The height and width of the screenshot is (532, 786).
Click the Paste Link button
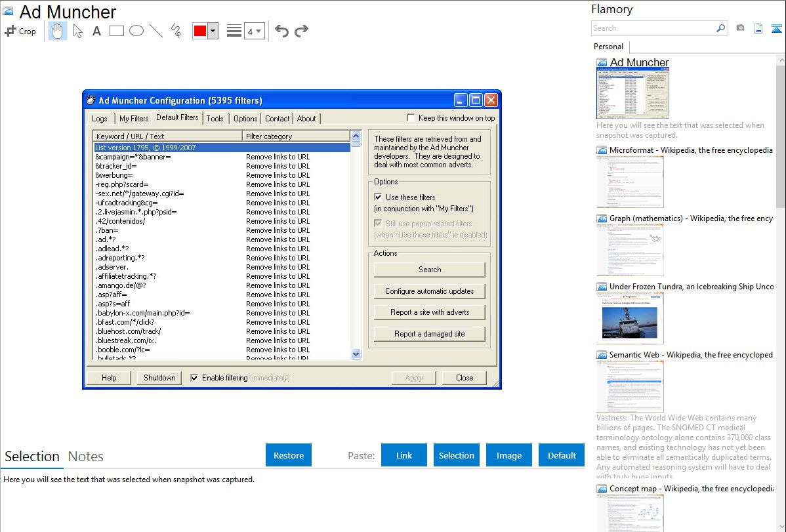(x=403, y=455)
